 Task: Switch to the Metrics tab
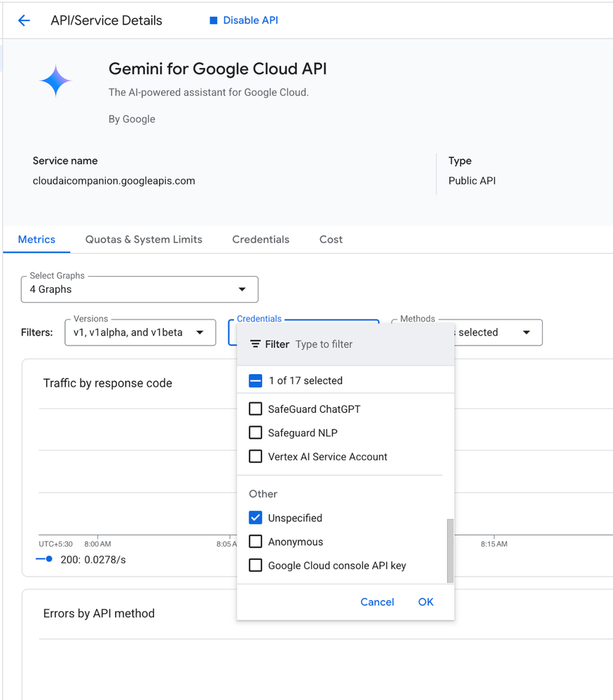pos(36,239)
